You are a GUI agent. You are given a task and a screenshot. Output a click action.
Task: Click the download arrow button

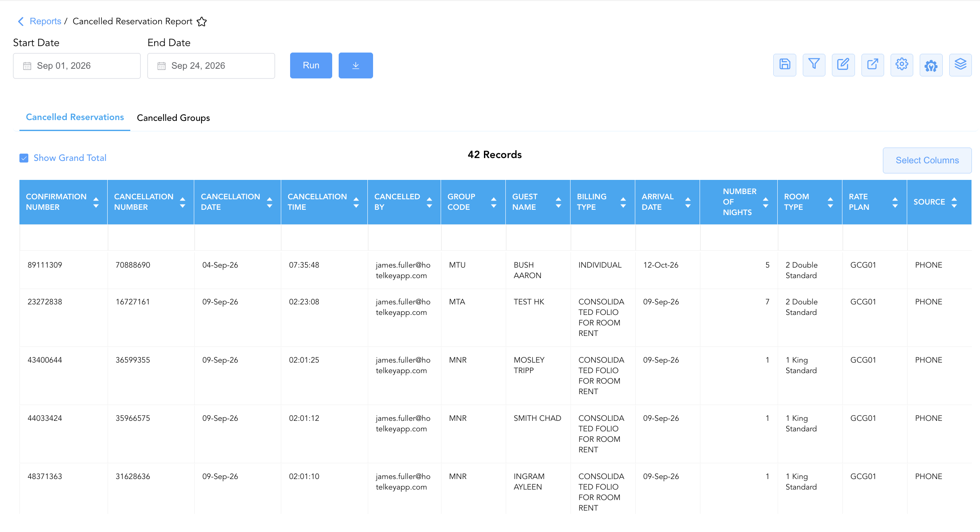click(356, 65)
